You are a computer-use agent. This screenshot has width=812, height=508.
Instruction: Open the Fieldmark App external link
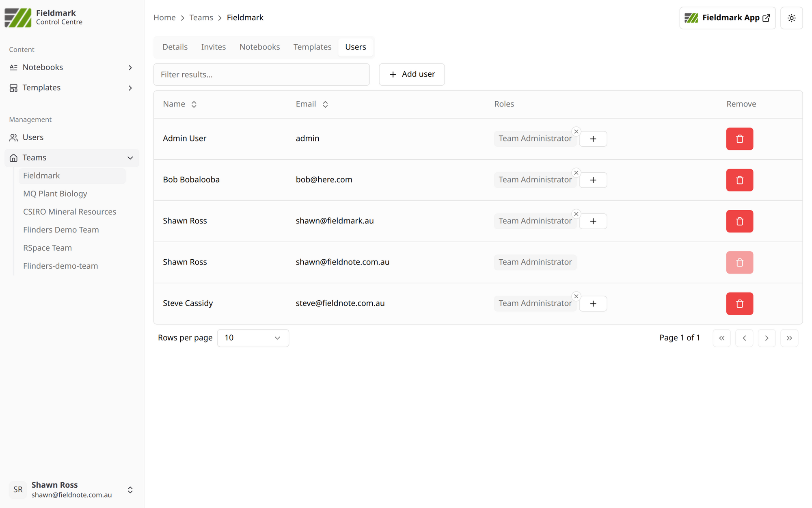pos(727,18)
